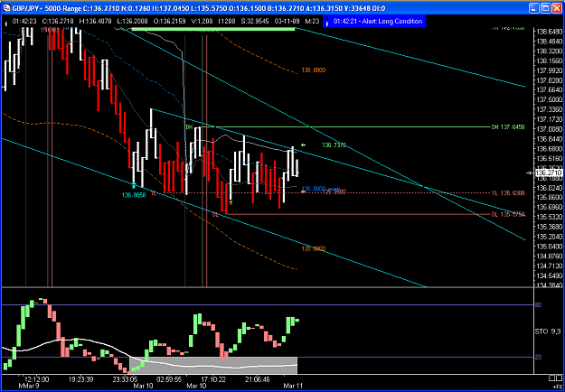Click the blue 136.0000 level label
565x392 pixels.
(314, 189)
